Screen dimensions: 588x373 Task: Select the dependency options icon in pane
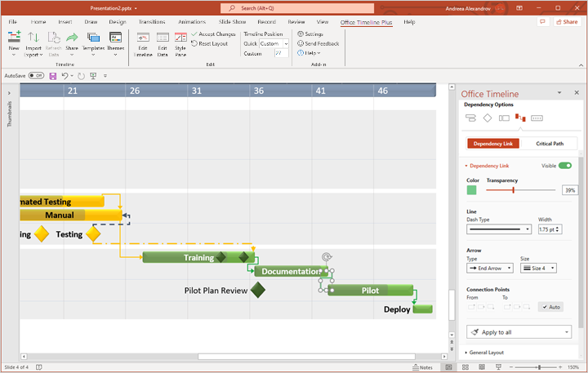click(520, 118)
